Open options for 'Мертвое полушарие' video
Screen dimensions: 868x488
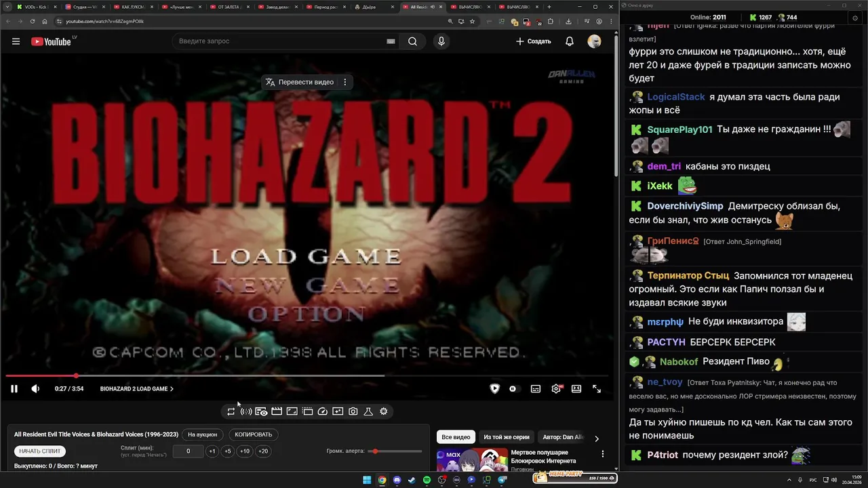[602, 454]
